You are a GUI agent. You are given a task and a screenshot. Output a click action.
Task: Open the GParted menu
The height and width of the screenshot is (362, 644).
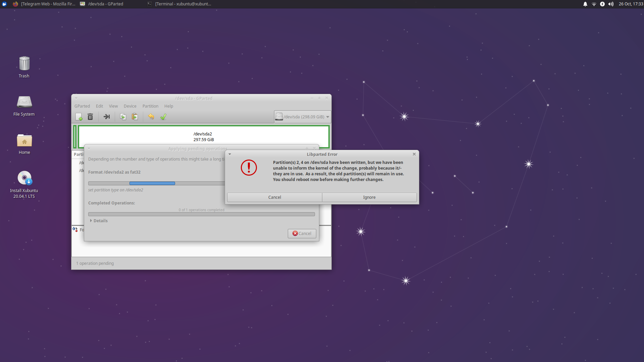82,106
